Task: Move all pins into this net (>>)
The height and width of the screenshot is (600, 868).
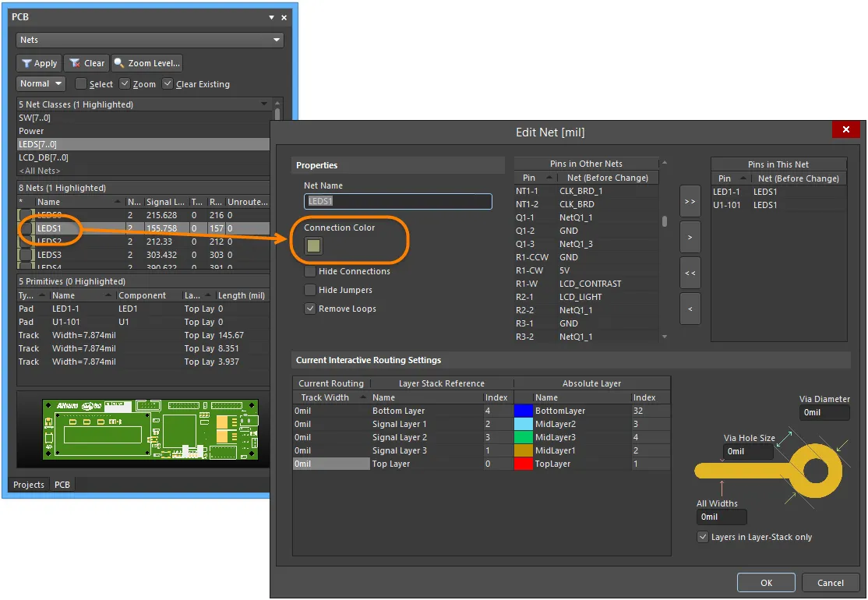Action: pos(690,200)
